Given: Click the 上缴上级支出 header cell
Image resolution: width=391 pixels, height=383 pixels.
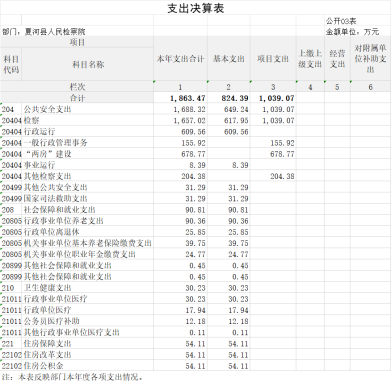Looking at the screenshot, I should tap(310, 59).
